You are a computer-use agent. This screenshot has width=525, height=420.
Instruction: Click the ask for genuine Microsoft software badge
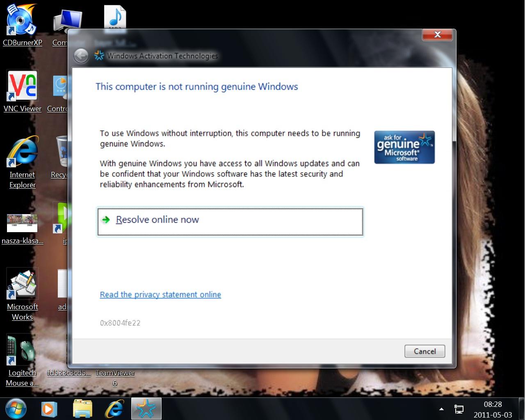pyautogui.click(x=404, y=147)
